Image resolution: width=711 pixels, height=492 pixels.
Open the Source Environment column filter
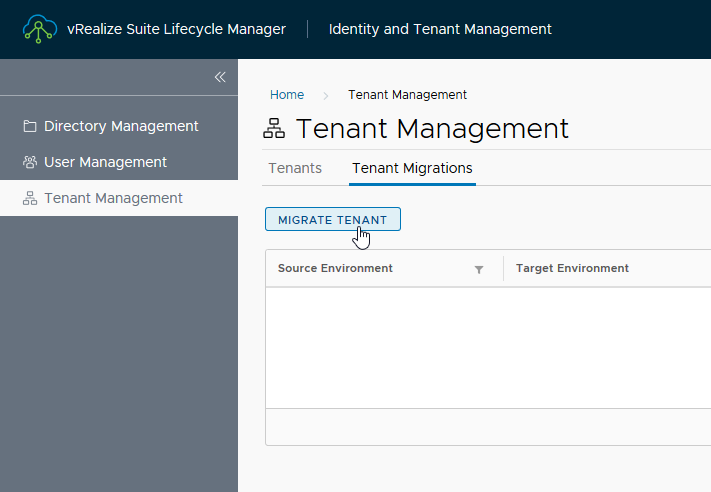pos(479,269)
